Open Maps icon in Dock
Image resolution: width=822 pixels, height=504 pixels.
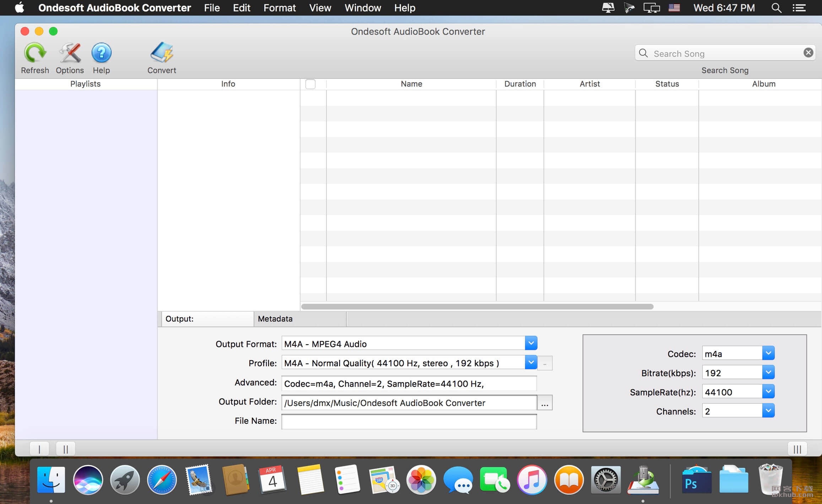point(384,480)
